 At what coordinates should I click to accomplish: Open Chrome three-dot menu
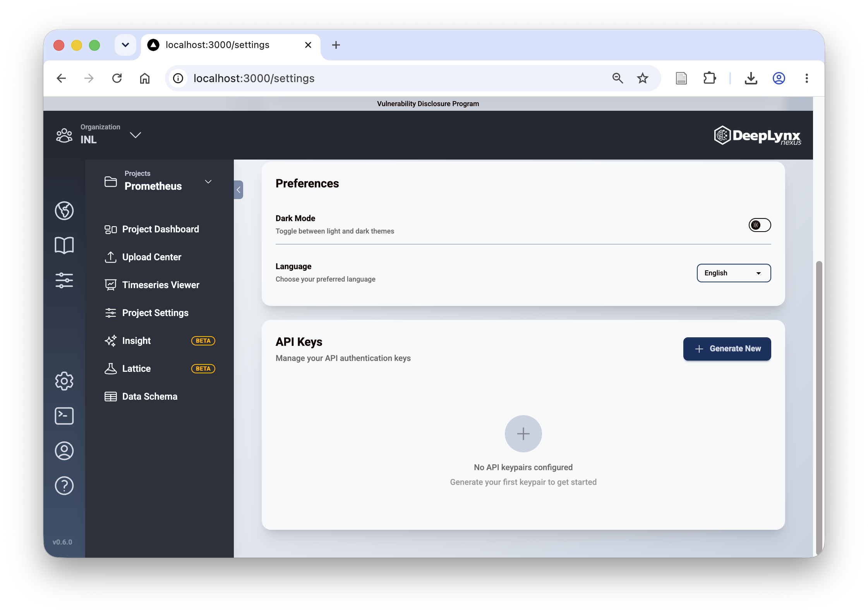click(x=807, y=78)
